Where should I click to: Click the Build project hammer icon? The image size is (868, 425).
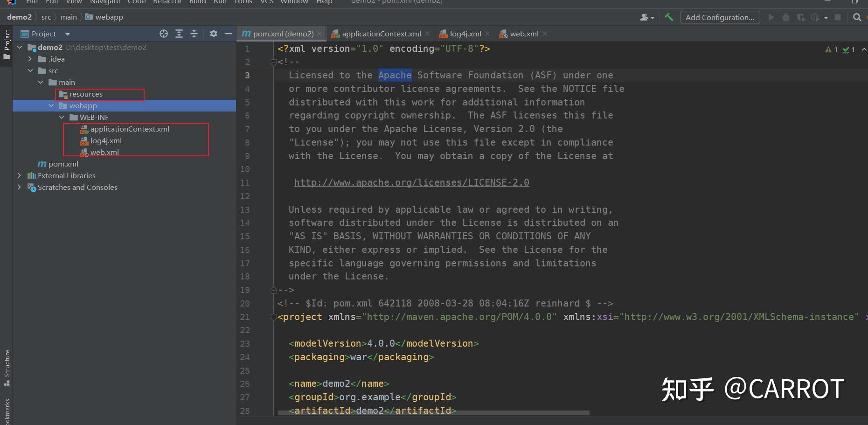point(669,17)
